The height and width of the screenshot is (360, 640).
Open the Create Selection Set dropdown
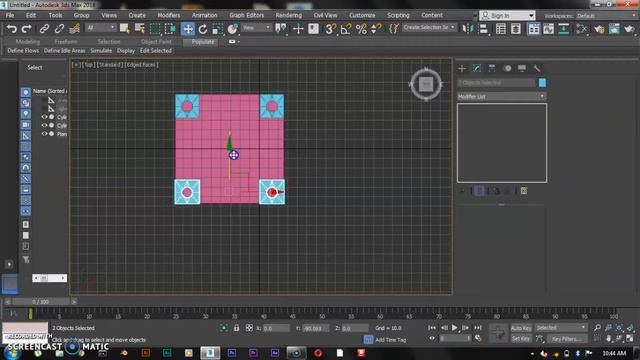pyautogui.click(x=429, y=27)
